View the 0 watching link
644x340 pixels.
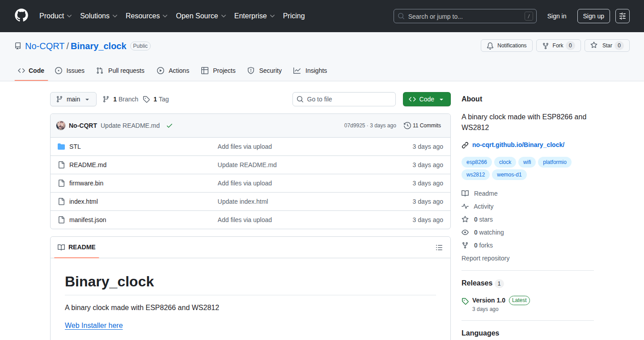483,232
